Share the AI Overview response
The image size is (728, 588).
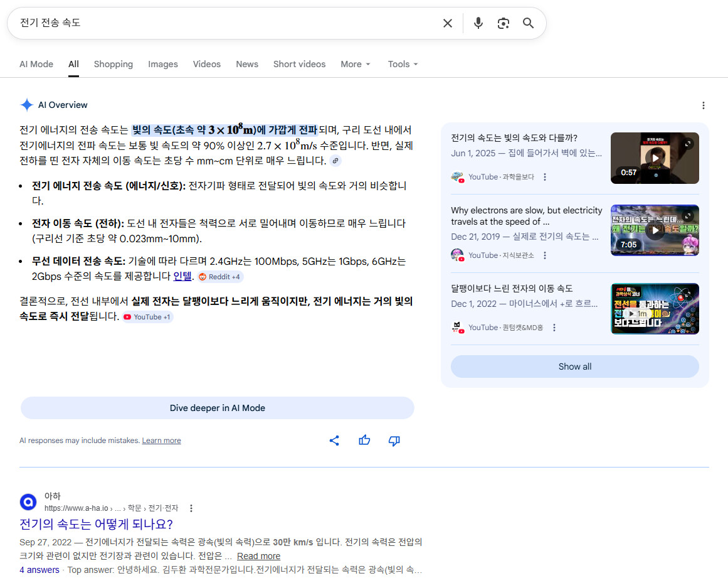point(334,441)
